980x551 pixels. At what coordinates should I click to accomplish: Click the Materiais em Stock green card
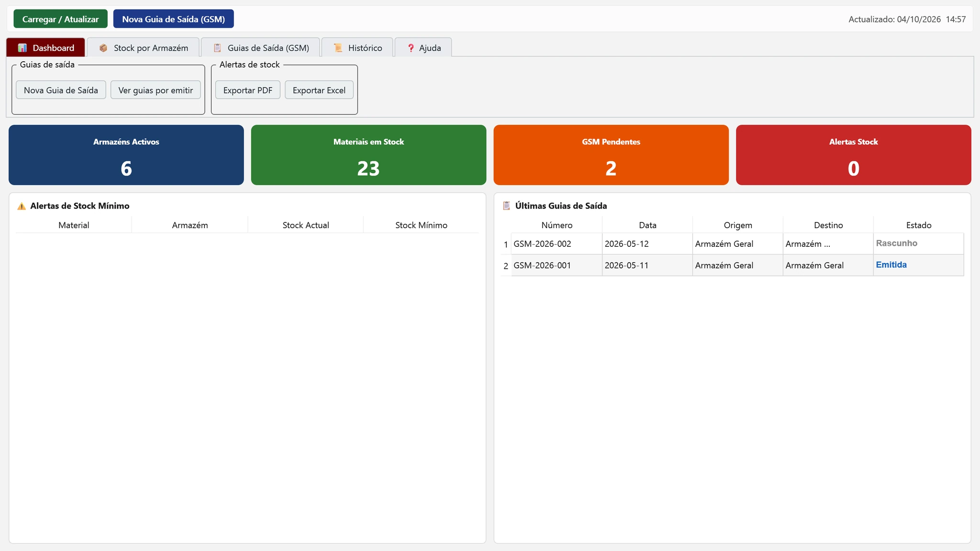tap(368, 155)
